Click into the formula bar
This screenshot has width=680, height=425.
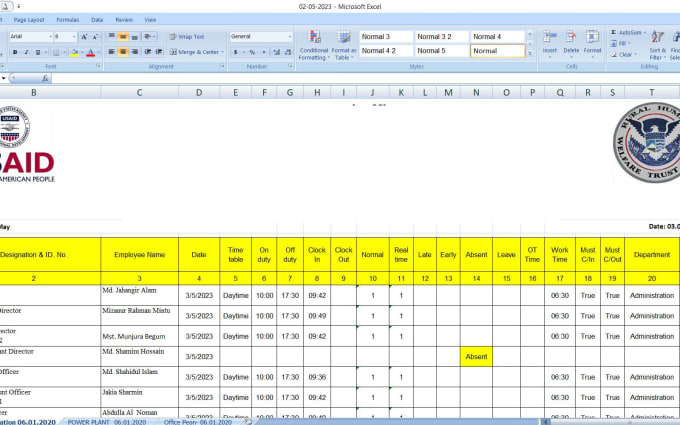364,78
